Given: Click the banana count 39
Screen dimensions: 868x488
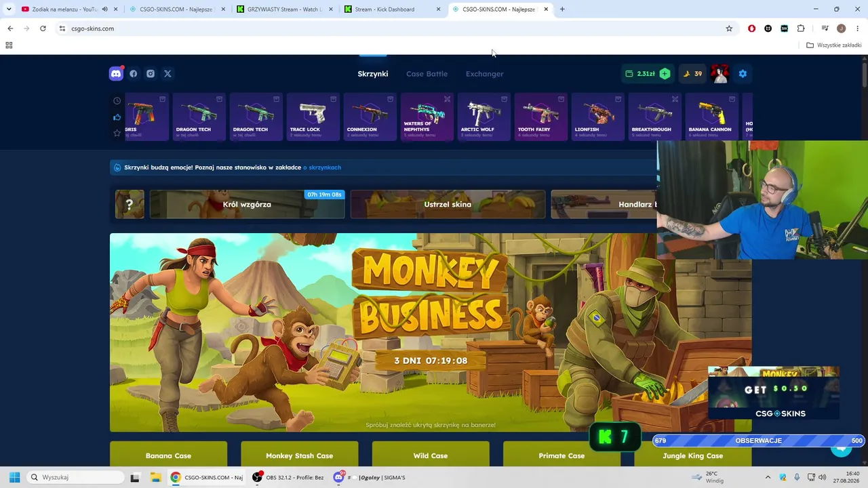Looking at the screenshot, I should pyautogui.click(x=692, y=74).
